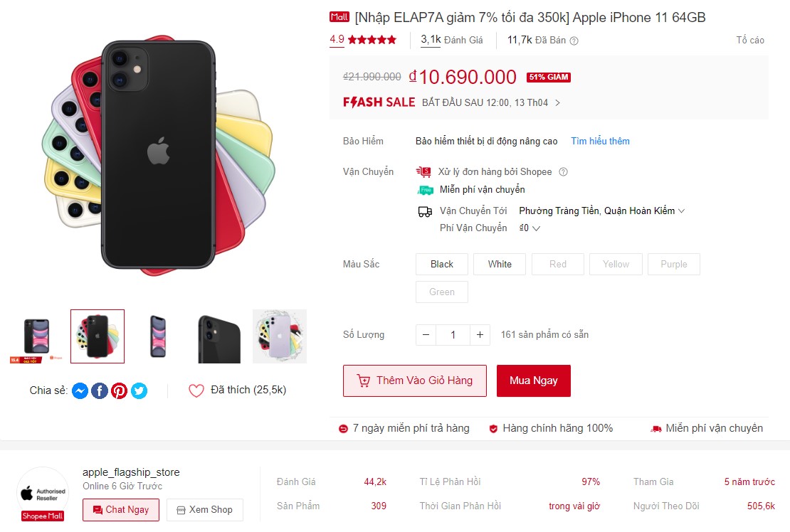Select the purple iPhone thumbnail image
This screenshot has height=532, width=790.
coord(280,336)
